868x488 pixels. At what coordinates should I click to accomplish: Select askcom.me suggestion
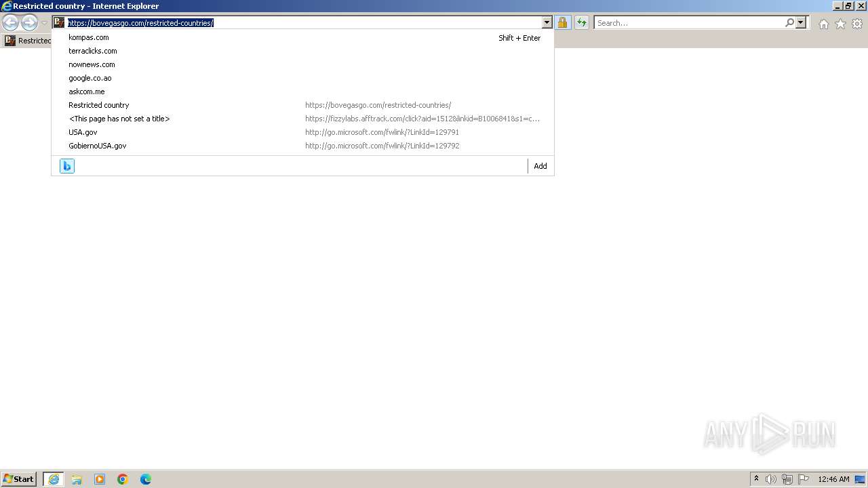pyautogui.click(x=302, y=91)
